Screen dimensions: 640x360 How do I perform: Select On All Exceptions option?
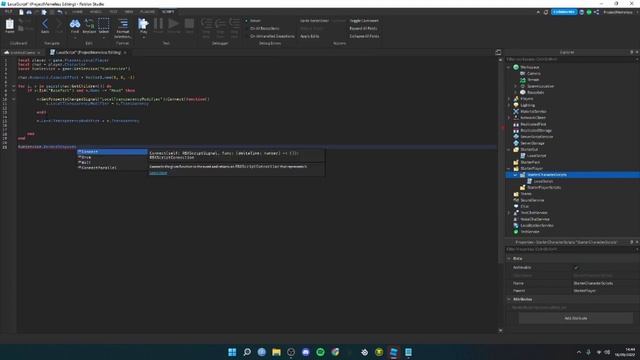coord(264,28)
